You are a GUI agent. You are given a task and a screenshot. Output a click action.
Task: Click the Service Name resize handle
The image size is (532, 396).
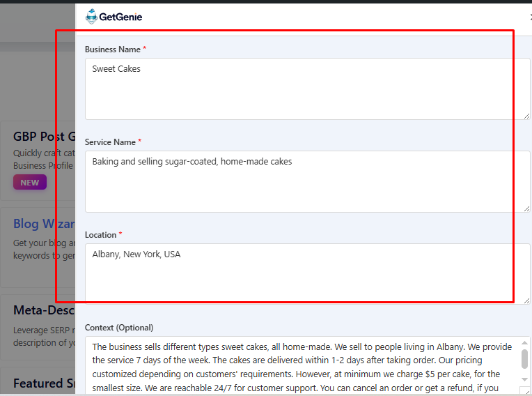click(526, 208)
